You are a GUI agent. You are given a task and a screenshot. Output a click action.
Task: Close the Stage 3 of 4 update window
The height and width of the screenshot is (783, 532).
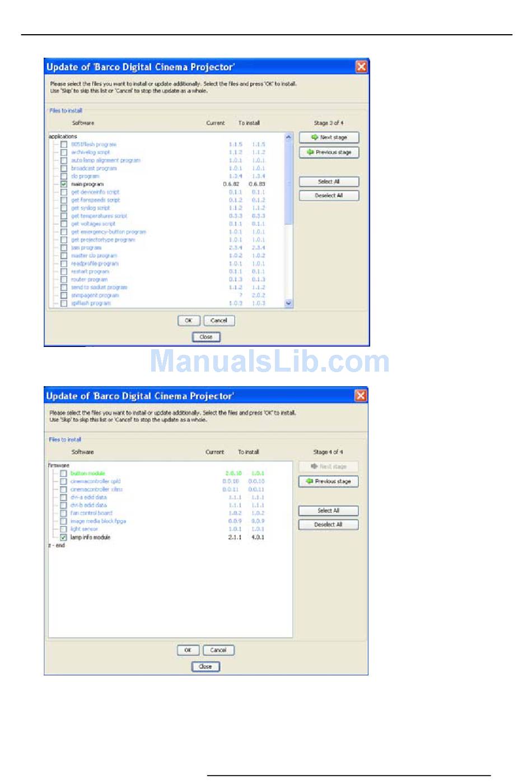361,67
